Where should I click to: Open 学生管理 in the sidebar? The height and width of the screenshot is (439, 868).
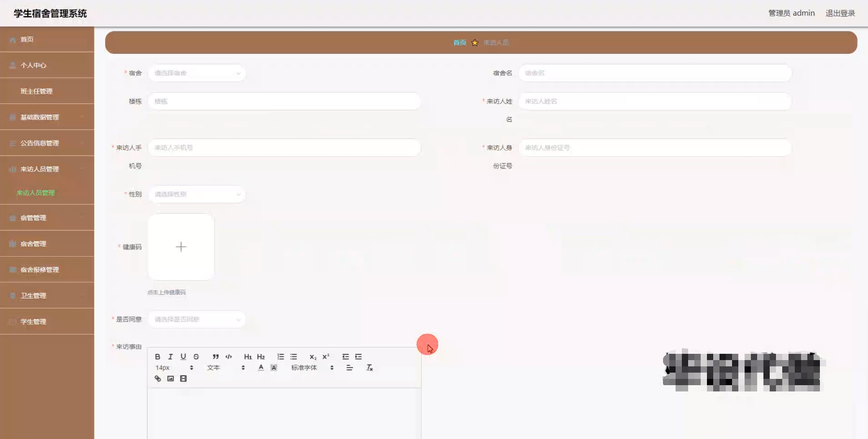pyautogui.click(x=47, y=321)
